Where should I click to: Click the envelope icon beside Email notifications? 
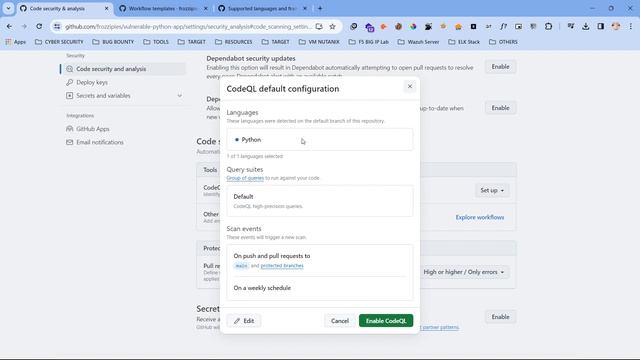point(70,142)
